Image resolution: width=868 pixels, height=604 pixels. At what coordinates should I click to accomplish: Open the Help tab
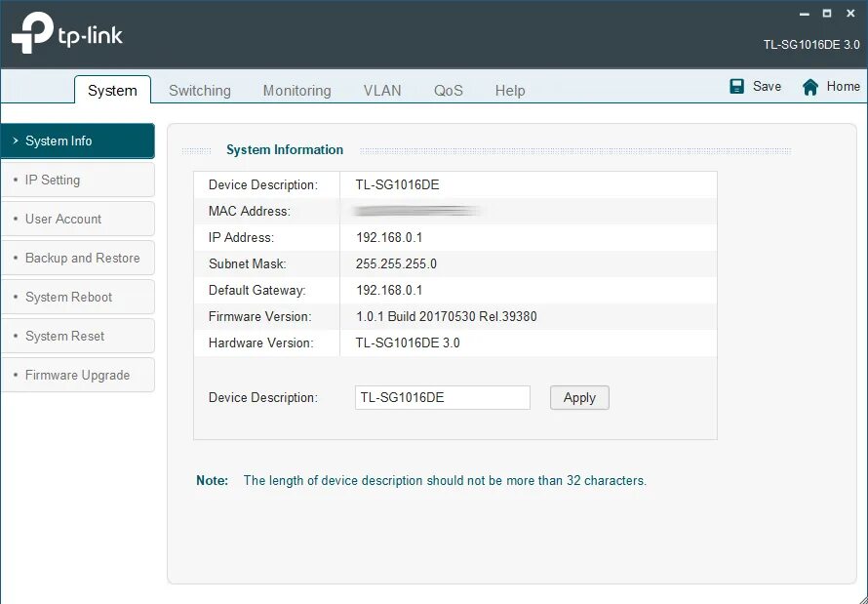(510, 90)
